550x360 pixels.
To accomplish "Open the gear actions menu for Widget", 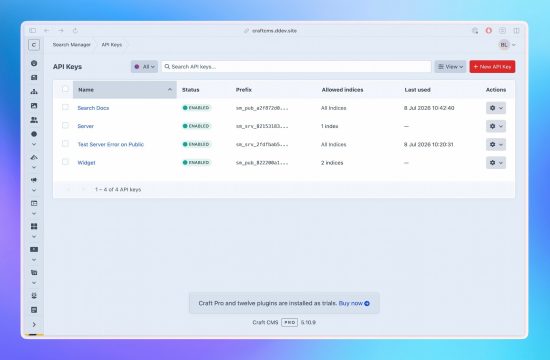I will tap(496, 162).
